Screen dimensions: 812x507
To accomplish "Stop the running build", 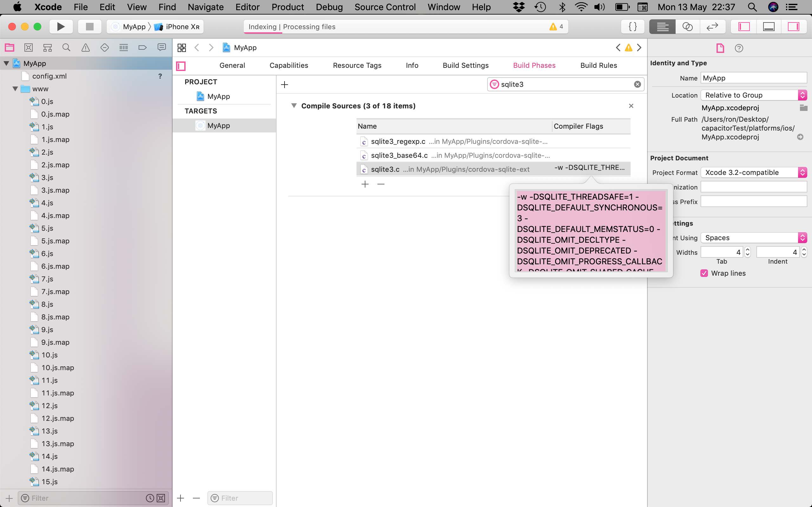I will (x=89, y=27).
